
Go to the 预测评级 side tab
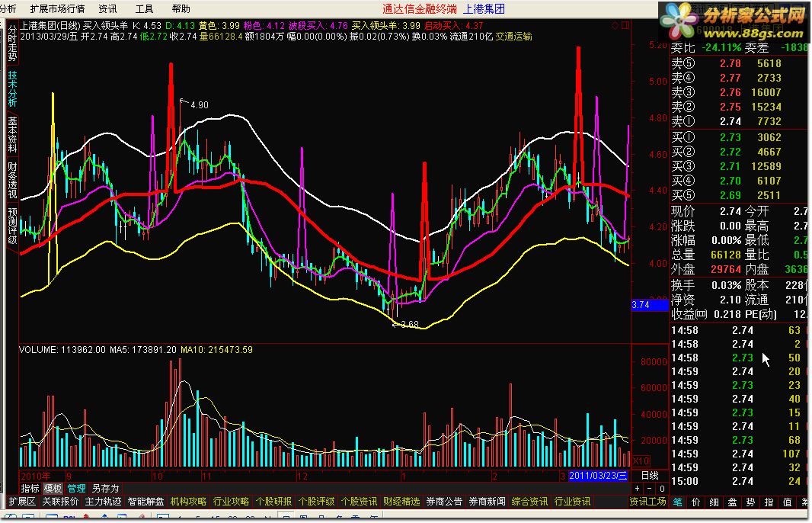coord(12,226)
